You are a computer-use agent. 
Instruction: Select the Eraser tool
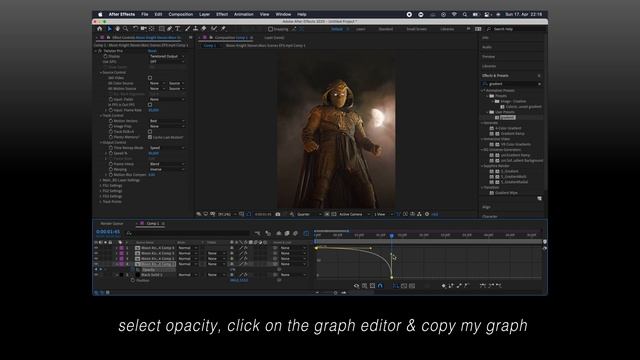pos(204,29)
